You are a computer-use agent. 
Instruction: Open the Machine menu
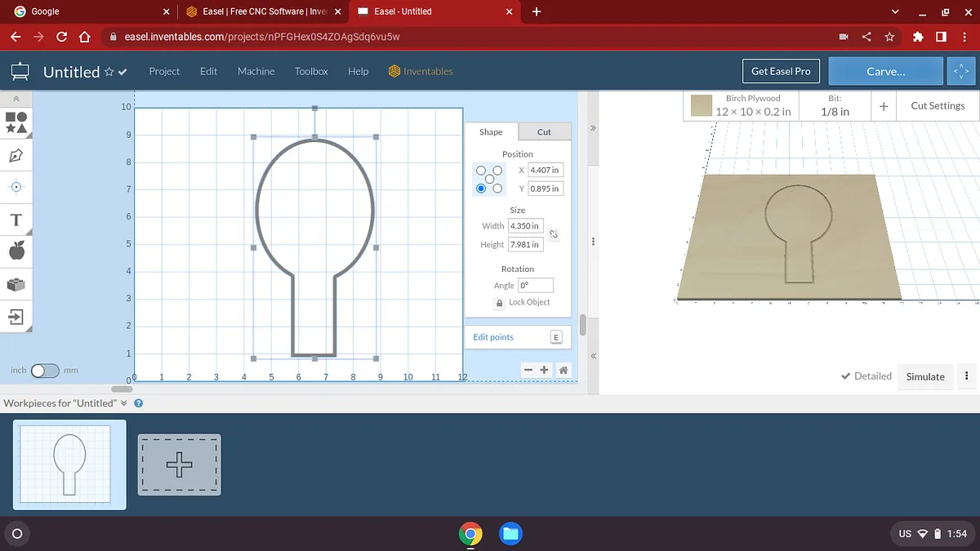tap(256, 72)
